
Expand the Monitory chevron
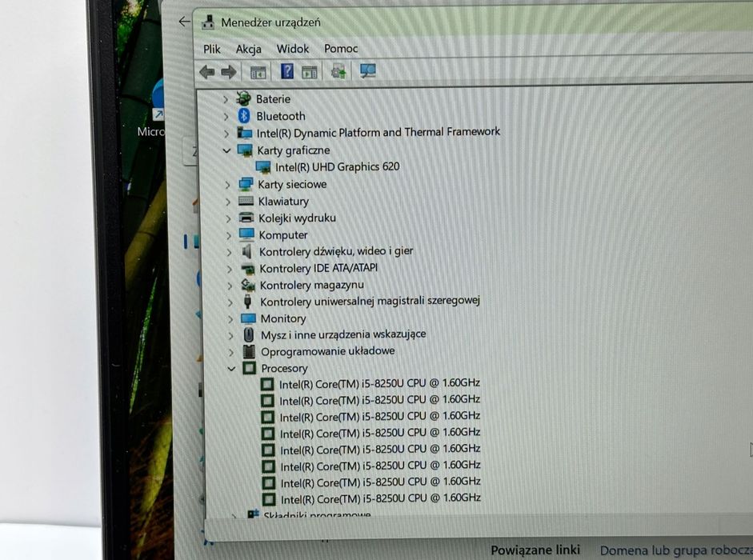[231, 319]
